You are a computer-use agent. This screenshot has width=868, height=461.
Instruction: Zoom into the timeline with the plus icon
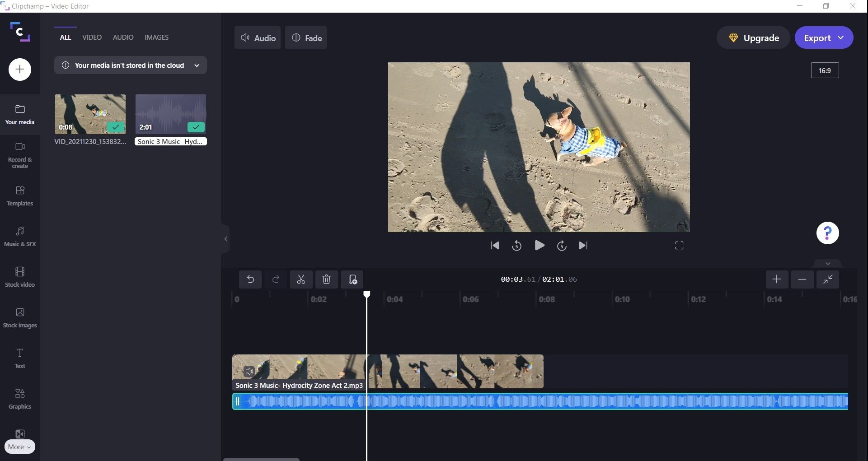(x=777, y=279)
